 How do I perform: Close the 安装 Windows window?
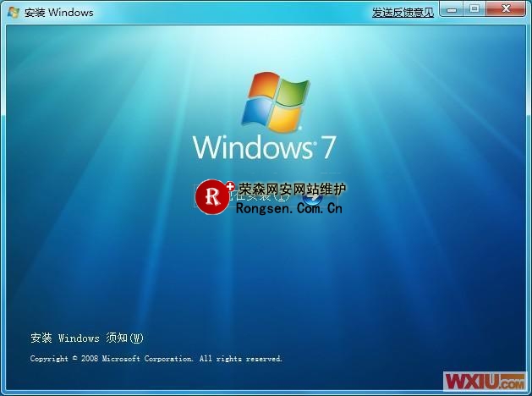tap(506, 9)
